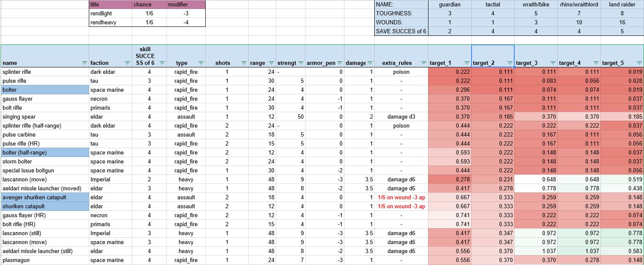Select the 'special issue boltgun' name cell

tap(45, 170)
